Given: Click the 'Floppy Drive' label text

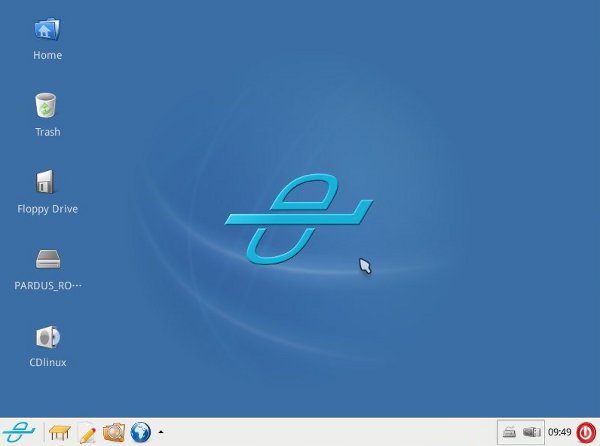Looking at the screenshot, I should [x=47, y=209].
